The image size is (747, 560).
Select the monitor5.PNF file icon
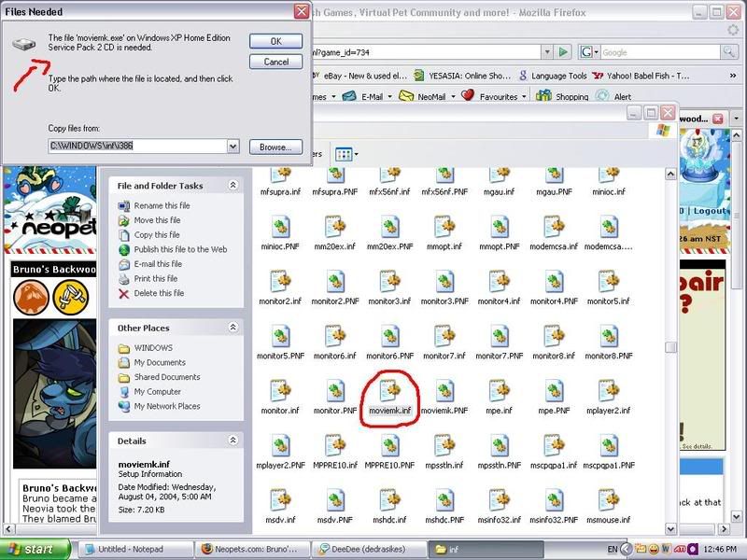point(280,336)
